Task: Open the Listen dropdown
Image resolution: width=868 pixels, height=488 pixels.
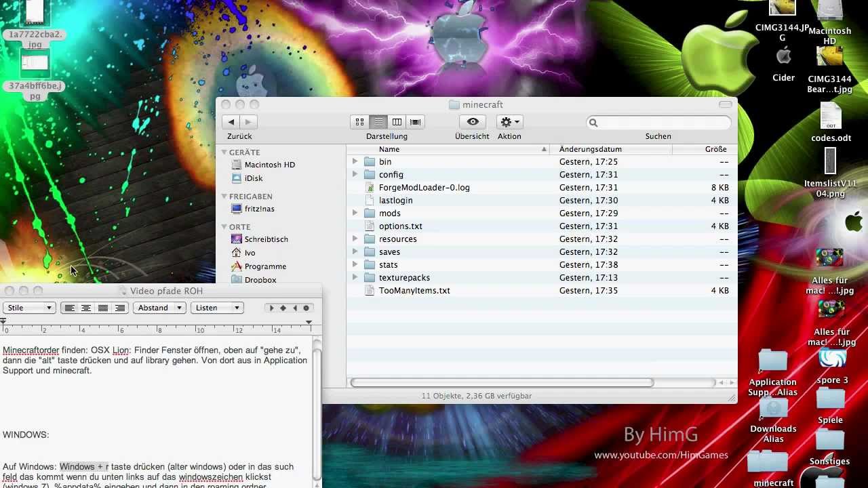Action: pos(217,308)
